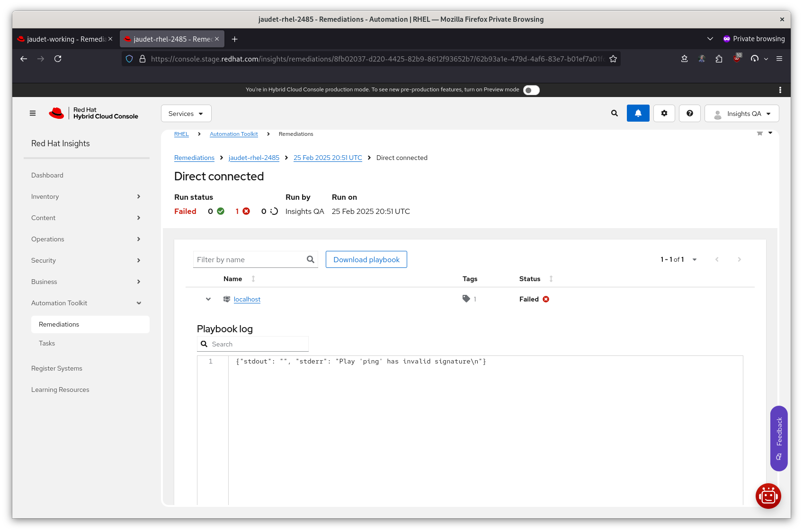Open the Firefox extensions panel
This screenshot has width=803, height=532.
719,59
